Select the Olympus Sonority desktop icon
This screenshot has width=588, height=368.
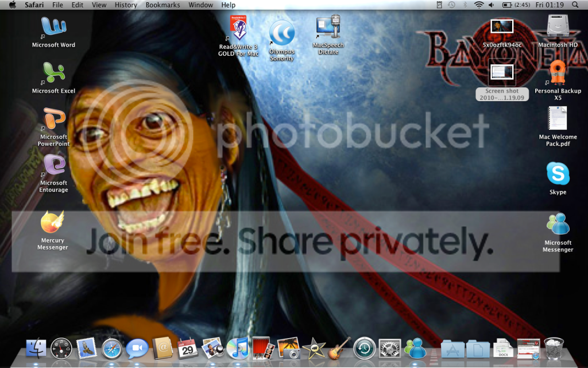coord(281,33)
